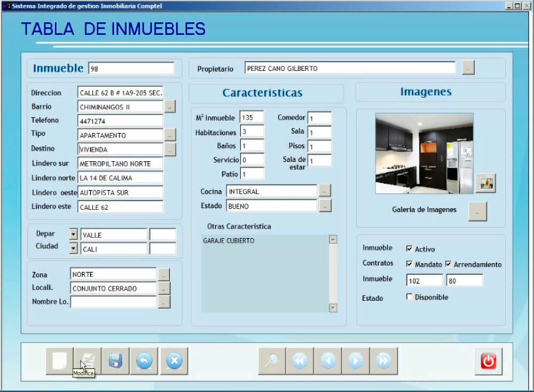Click the Galeria de Imagenes browse button
The height and width of the screenshot is (392, 534).
tap(478, 211)
